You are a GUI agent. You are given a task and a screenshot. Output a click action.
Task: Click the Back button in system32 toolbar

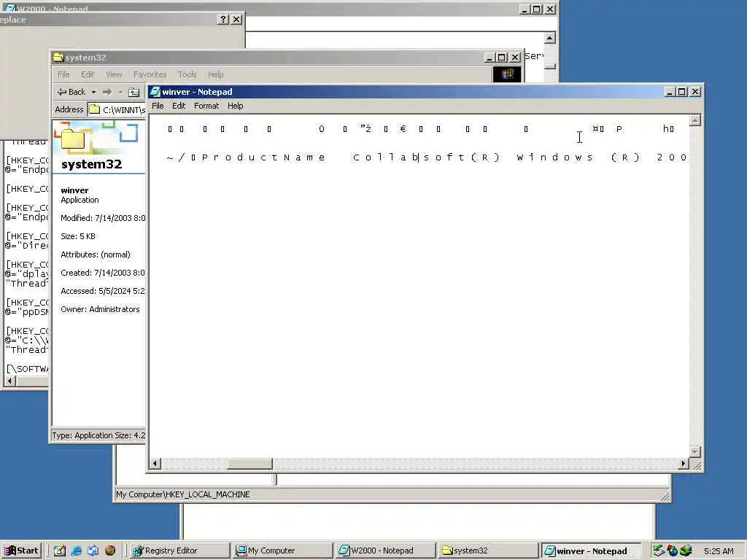[71, 92]
